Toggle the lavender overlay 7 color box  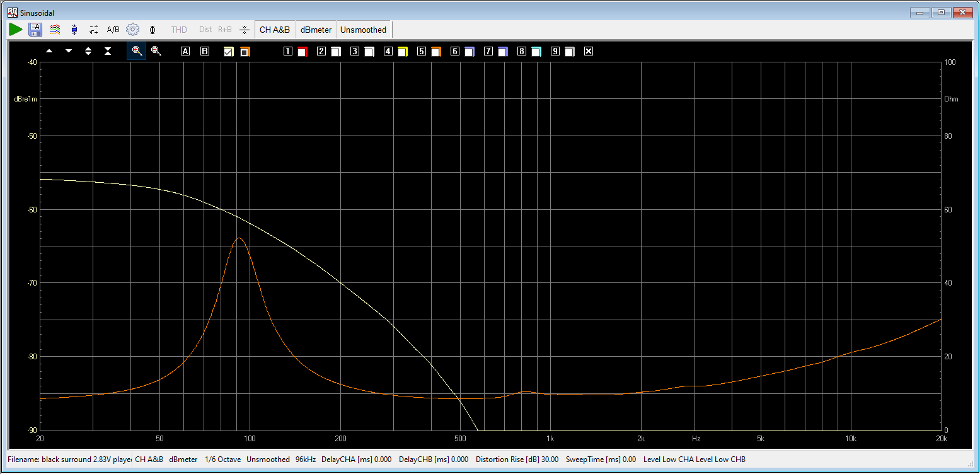click(x=502, y=52)
